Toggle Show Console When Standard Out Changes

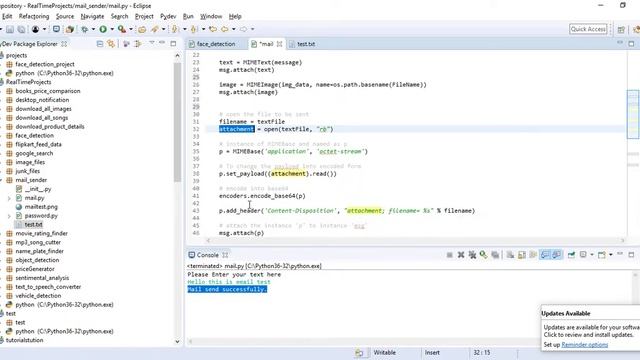[545, 255]
